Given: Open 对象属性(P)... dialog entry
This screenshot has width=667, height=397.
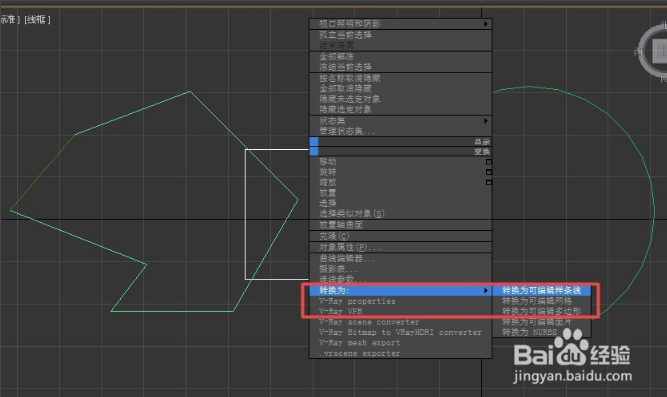Looking at the screenshot, I should [400, 247].
